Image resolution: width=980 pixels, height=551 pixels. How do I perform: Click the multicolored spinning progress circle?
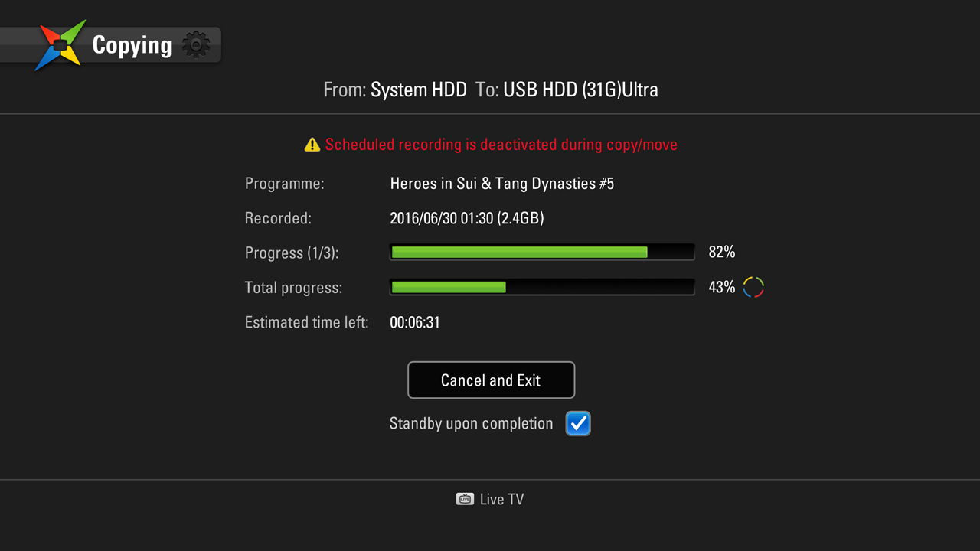[x=753, y=287]
